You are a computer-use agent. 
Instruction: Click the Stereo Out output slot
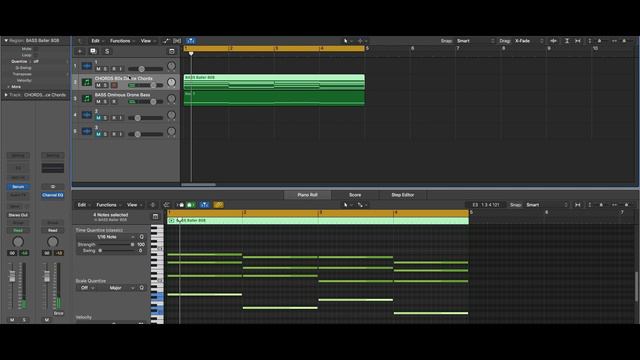click(18, 215)
